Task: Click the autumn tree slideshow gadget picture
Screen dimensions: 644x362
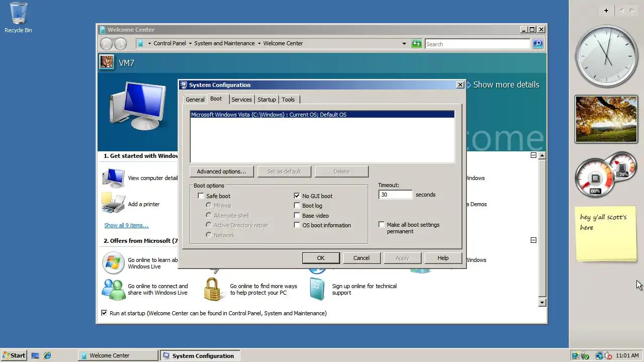Action: 606,119
